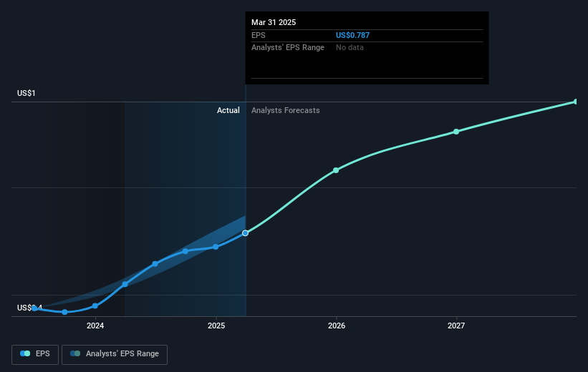The width and height of the screenshot is (588, 372).
Task: Click the 'Actual' label
Action: pyautogui.click(x=228, y=110)
